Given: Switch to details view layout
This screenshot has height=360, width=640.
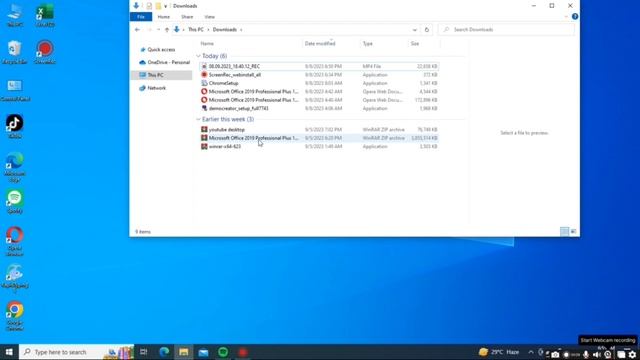Looking at the screenshot, I should coord(564,232).
